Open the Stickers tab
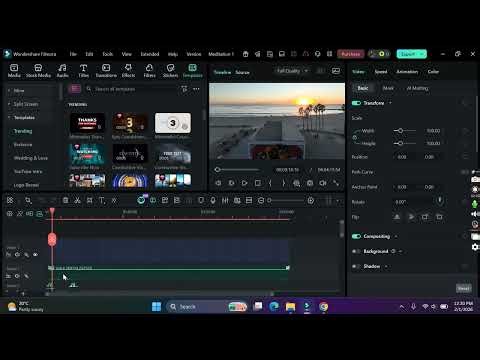The height and width of the screenshot is (360, 480). pyautogui.click(x=170, y=71)
